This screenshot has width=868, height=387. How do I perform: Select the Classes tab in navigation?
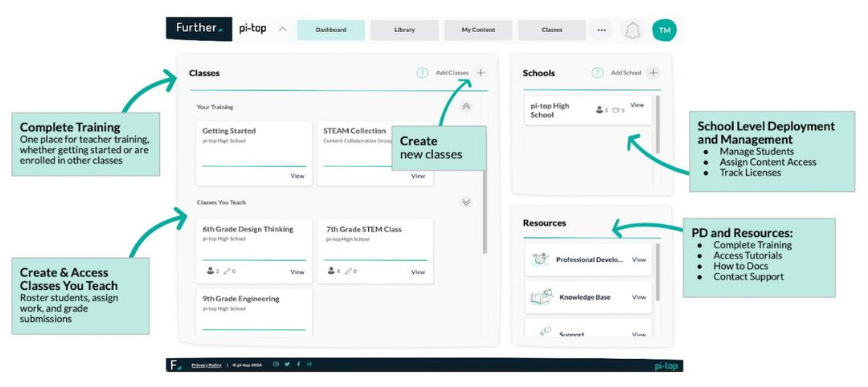(x=551, y=31)
